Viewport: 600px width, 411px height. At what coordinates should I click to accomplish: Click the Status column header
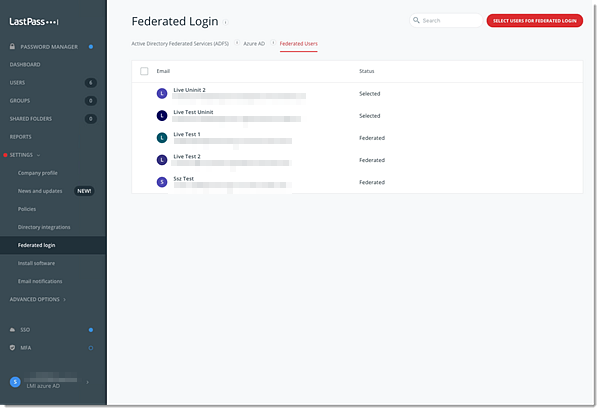(x=367, y=71)
